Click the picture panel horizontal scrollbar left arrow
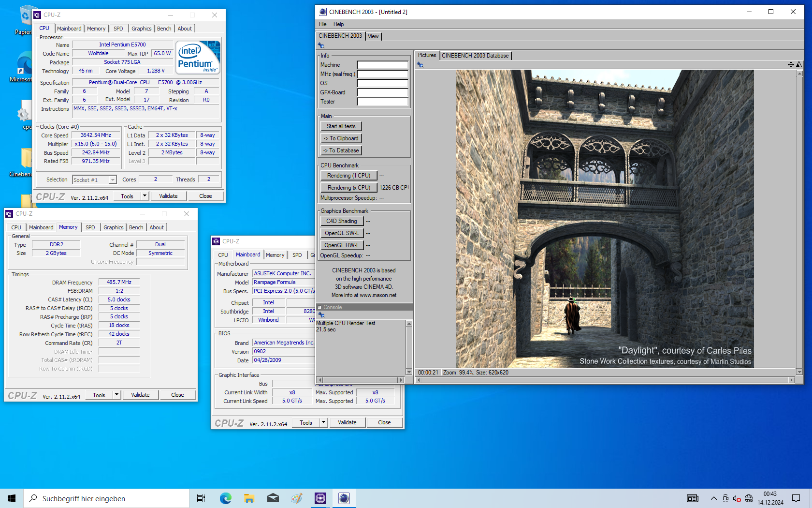This screenshot has height=508, width=812. click(419, 380)
